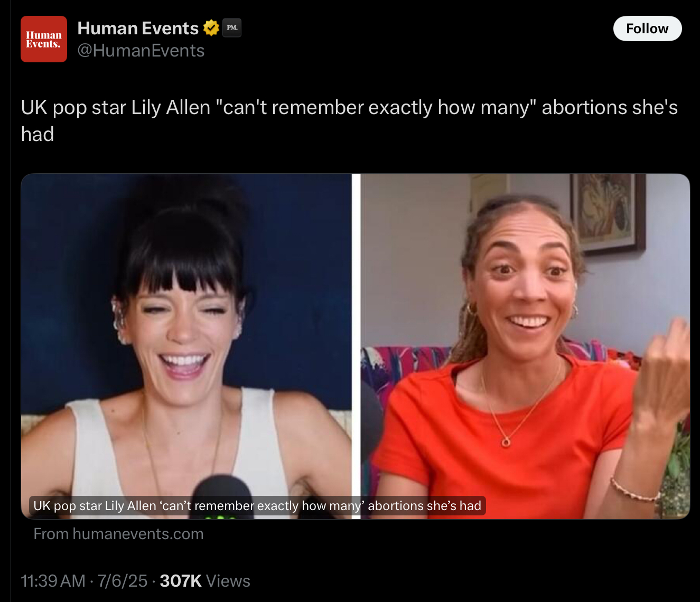Click the 7/6/25 post date
Image resolution: width=700 pixels, height=602 pixels.
click(x=123, y=581)
